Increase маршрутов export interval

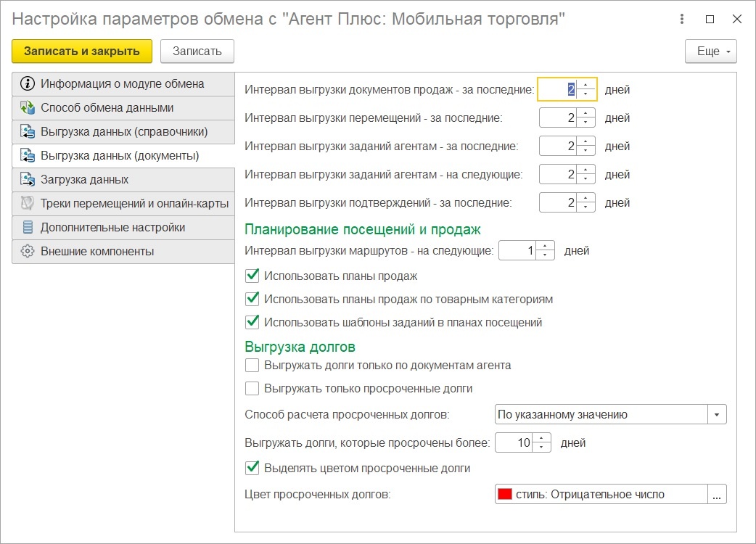[546, 246]
